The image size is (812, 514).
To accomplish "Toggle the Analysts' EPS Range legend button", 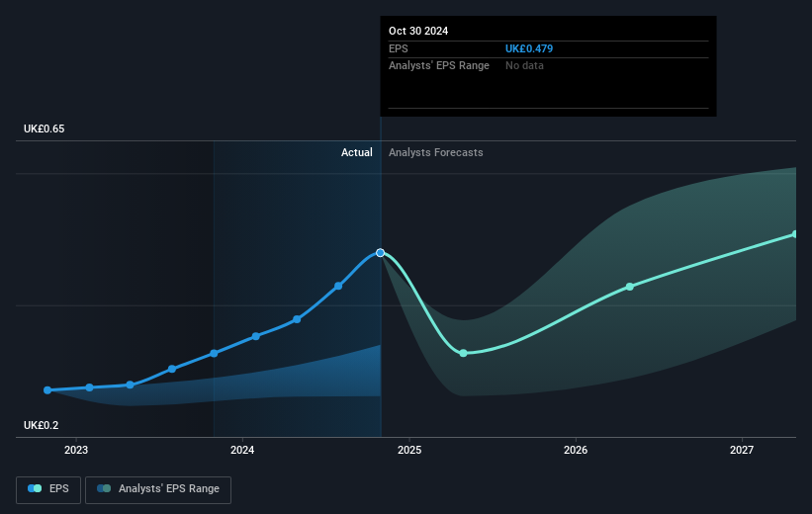I will click(158, 489).
